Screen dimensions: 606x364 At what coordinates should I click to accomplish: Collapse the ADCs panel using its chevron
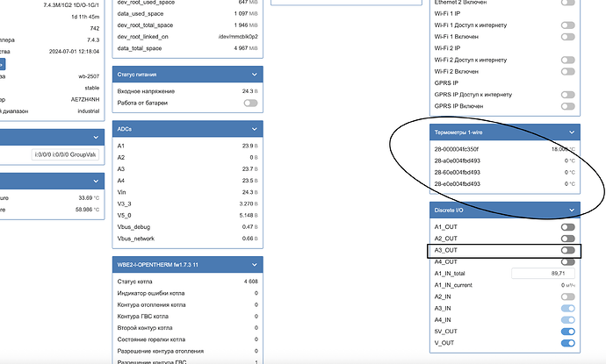click(x=254, y=129)
